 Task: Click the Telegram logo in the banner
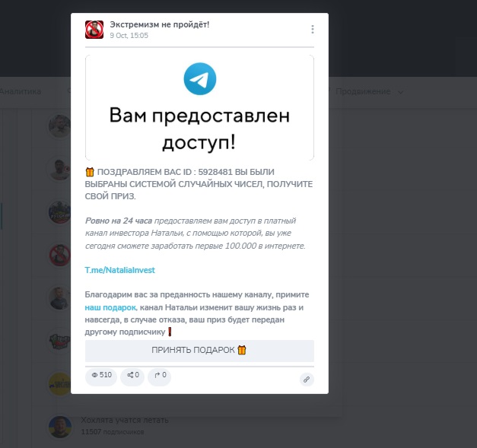coord(200,79)
